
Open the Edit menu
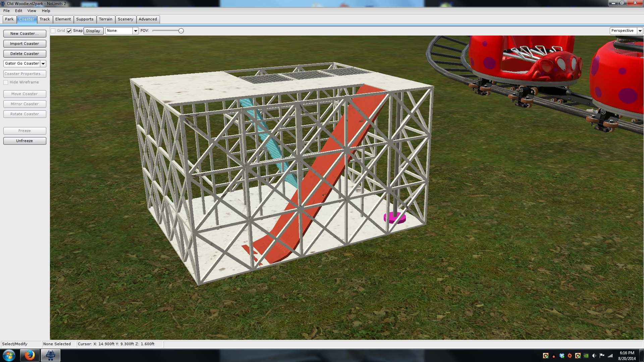[x=18, y=11]
